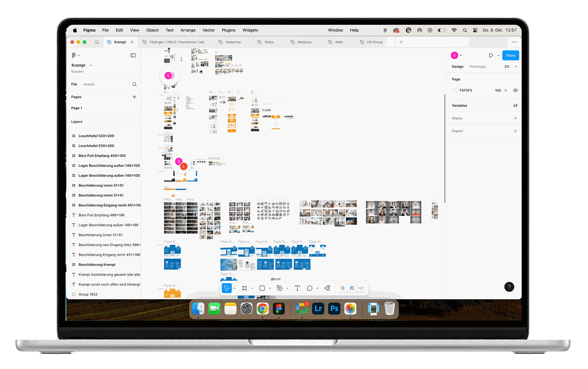Open the Actions AI tool
This screenshot has height=369, width=588.
327,288
